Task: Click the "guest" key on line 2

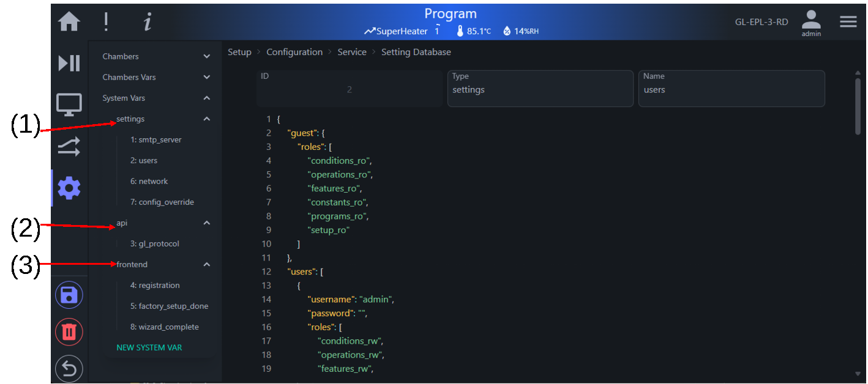Action: [302, 133]
